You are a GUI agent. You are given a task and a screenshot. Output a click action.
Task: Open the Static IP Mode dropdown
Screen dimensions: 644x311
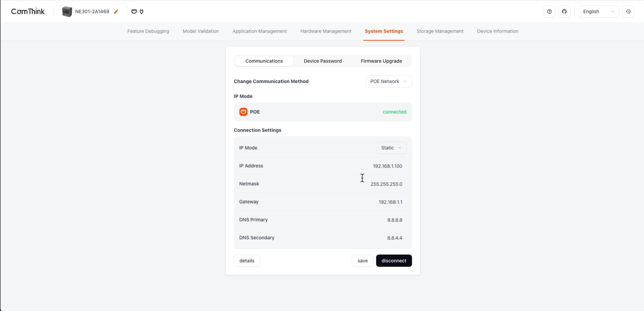[391, 148]
